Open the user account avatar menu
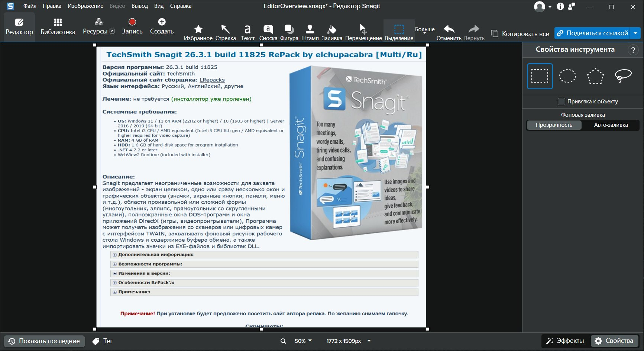Screen dimensions: 644x351 [543, 6]
